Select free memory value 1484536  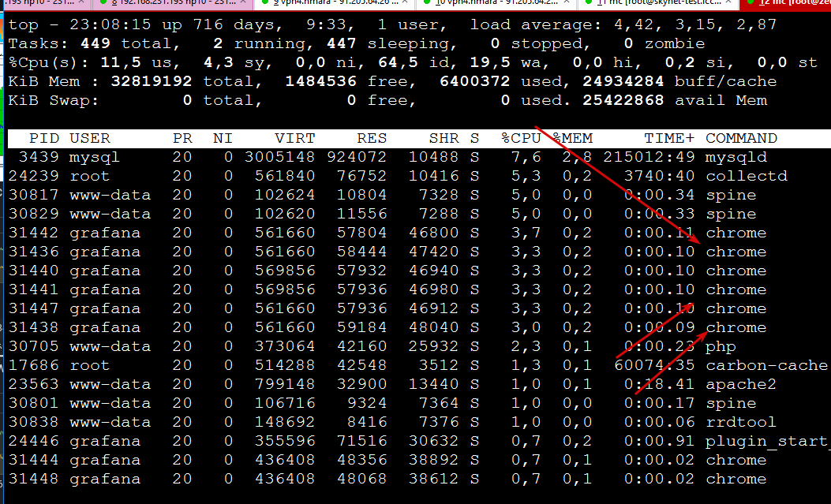[x=320, y=82]
